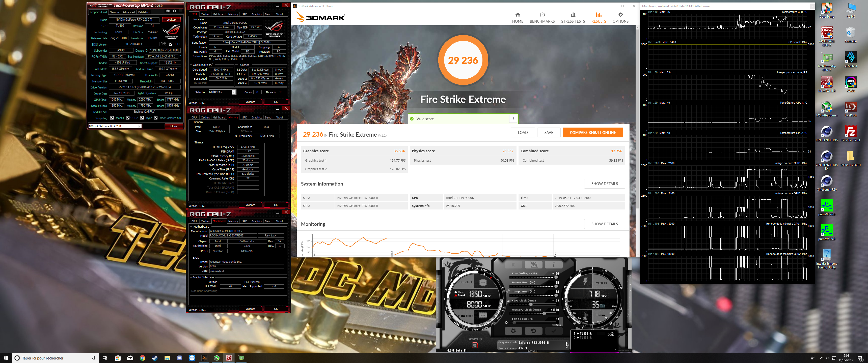This screenshot has height=363, width=868.
Task: Open the Validation tab in GPU-Z
Action: [144, 12]
